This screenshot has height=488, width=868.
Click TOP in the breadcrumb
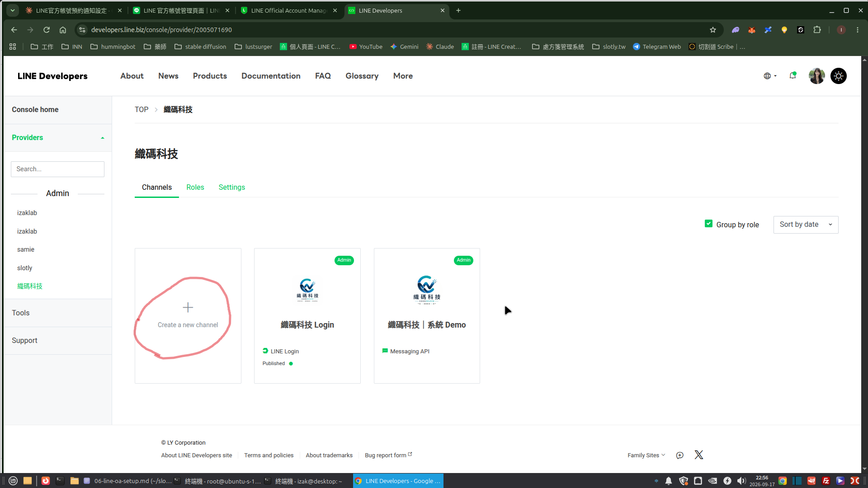click(x=142, y=110)
